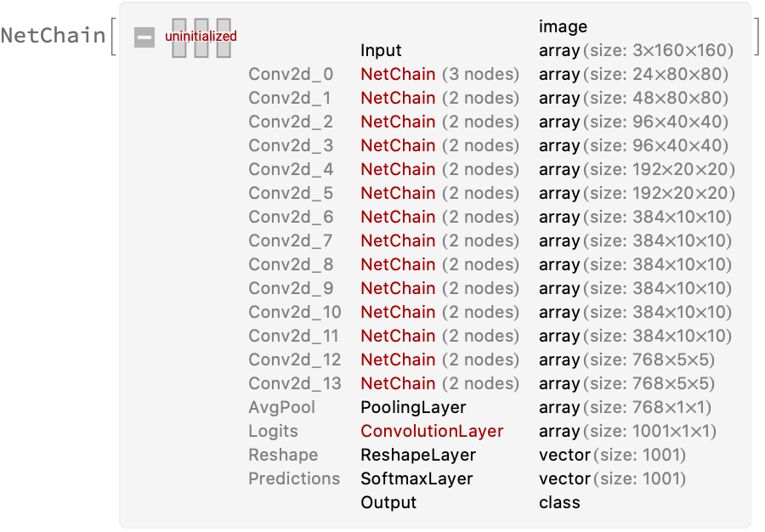Open the Conv2d_10 NetChain details

(x=398, y=313)
